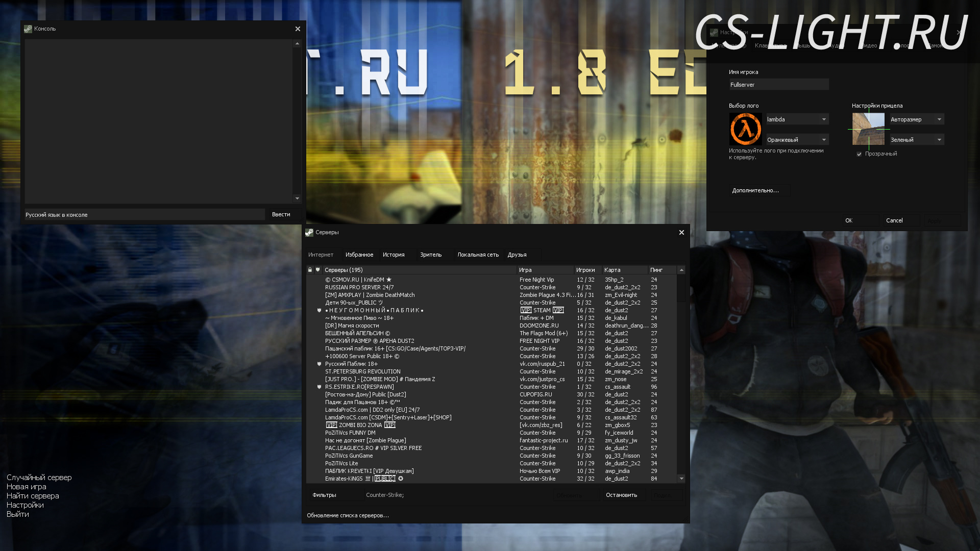The image size is (980, 551).
Task: Click the Steam icon in Консоль title bar
Action: coord(28,29)
